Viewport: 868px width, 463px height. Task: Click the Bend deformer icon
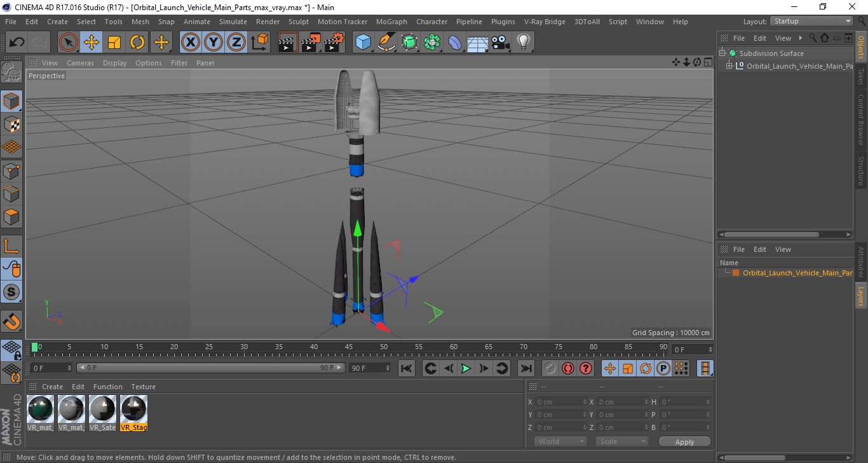455,43
